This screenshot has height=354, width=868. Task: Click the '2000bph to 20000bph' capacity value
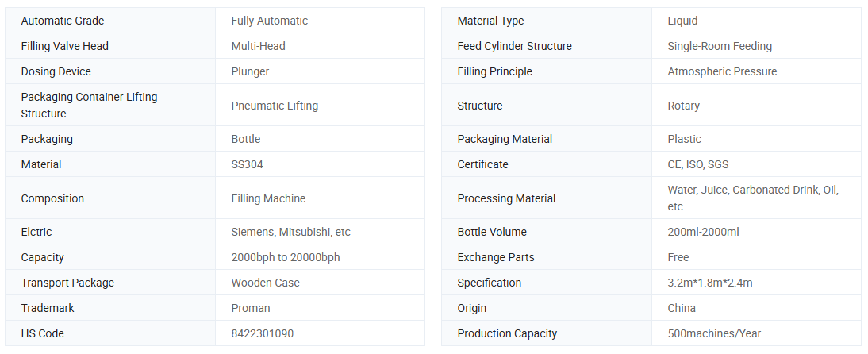[x=286, y=257]
